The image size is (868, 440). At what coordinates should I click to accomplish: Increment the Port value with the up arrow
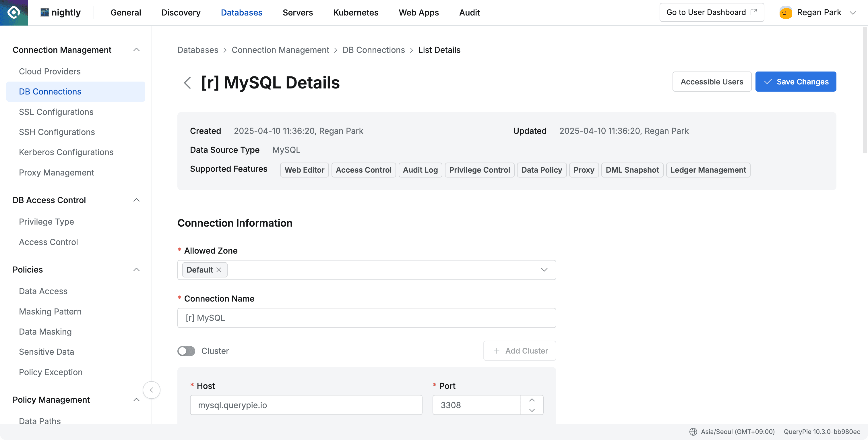tap(532, 400)
